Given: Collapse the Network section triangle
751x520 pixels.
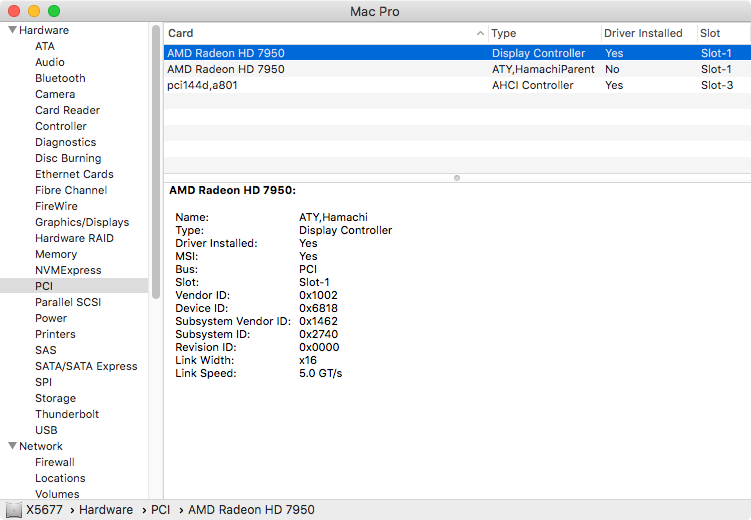Looking at the screenshot, I should pyautogui.click(x=13, y=446).
